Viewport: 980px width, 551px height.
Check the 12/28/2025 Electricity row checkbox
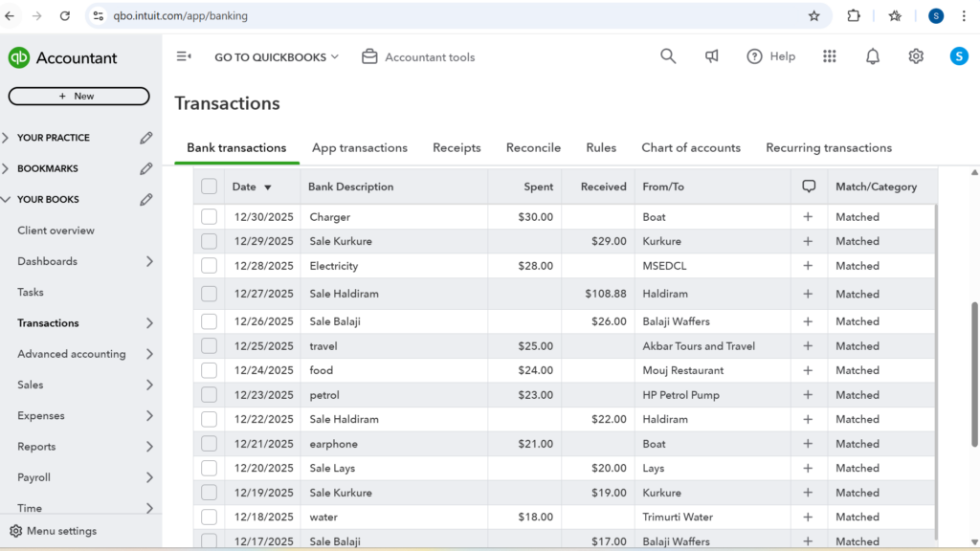tap(209, 266)
